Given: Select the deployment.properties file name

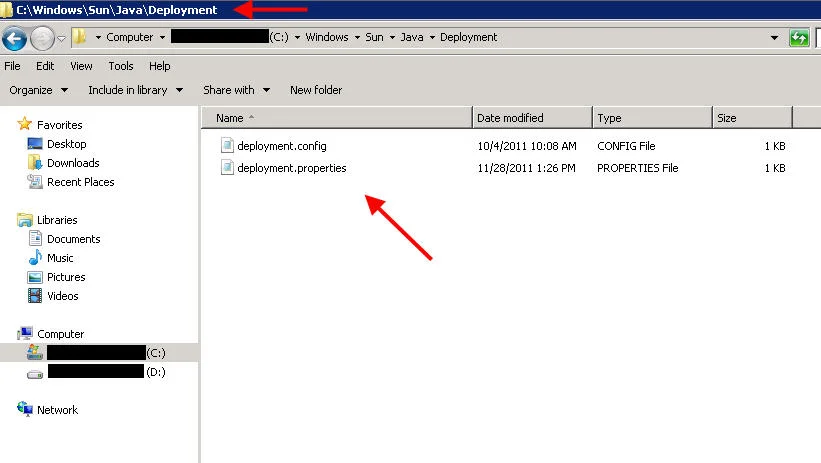Looking at the screenshot, I should click(292, 168).
